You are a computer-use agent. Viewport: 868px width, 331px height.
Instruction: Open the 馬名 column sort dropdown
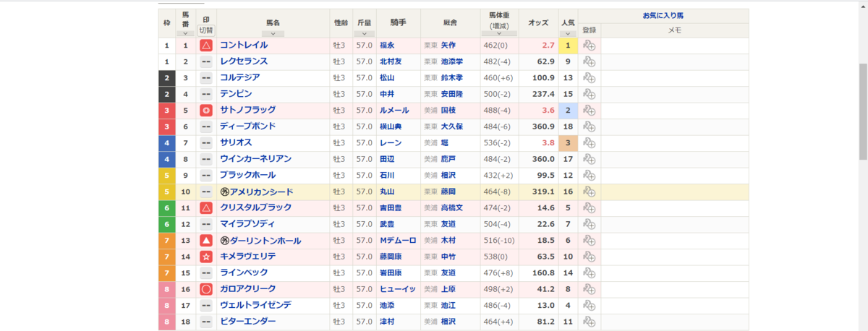[272, 34]
